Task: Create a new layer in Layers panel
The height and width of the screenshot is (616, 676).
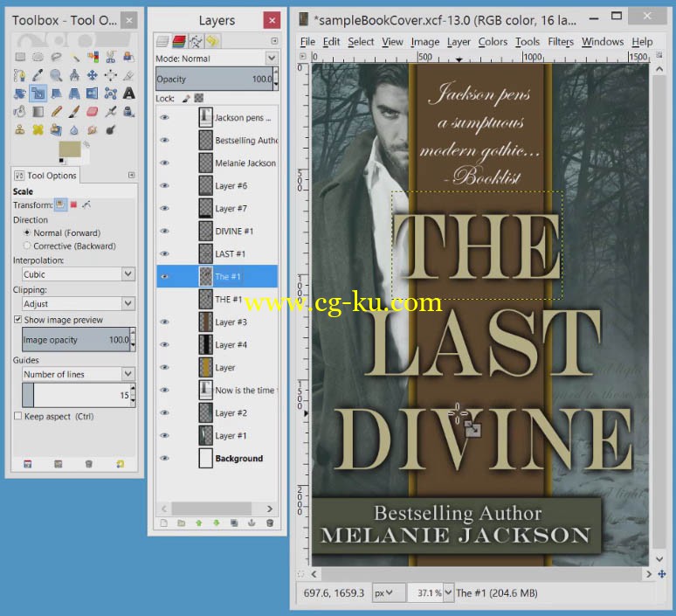Action: 164,523
